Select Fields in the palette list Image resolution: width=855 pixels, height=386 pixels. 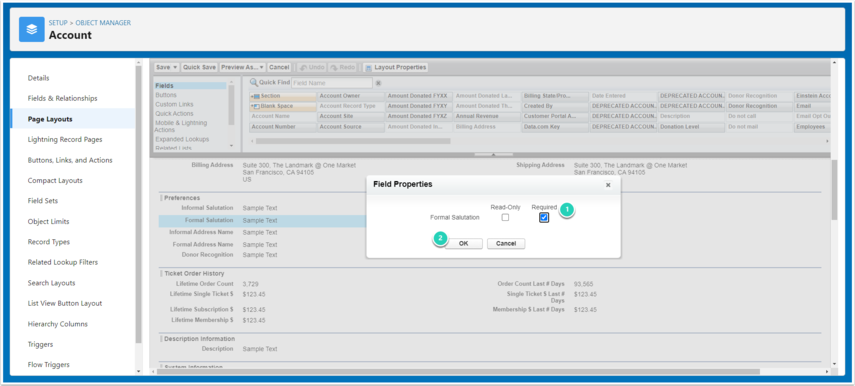tap(190, 86)
